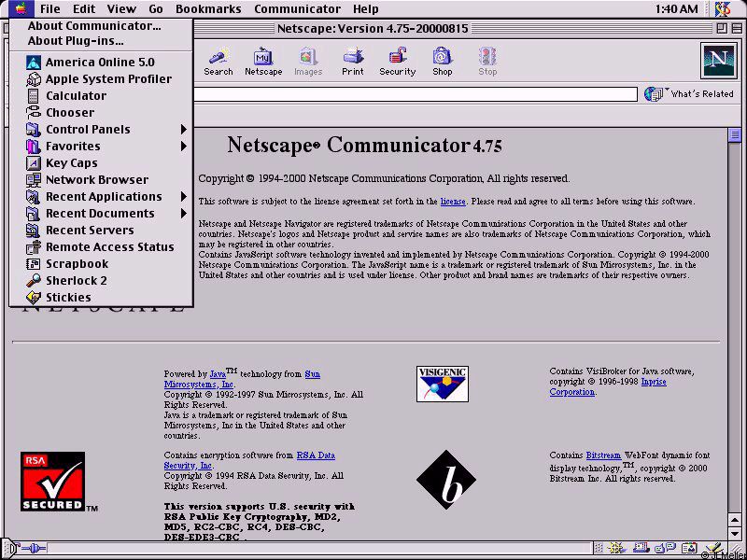
Task: Click the Chooser icon in Apple menu
Action: click(x=34, y=113)
